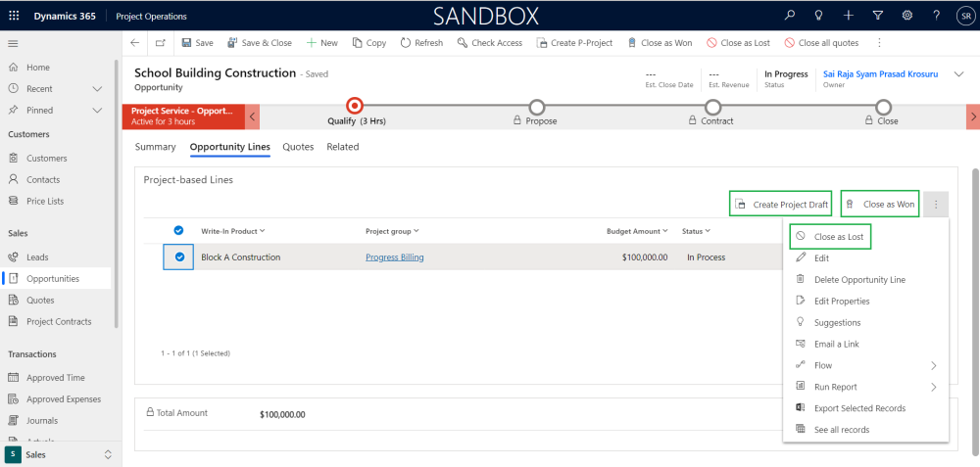
Task: Click Save in the command bar
Action: tap(197, 43)
